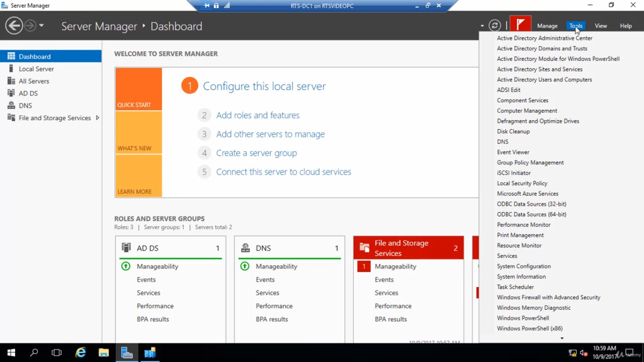Open Task Scheduler from Tools menu
The image size is (644, 362).
tap(515, 287)
